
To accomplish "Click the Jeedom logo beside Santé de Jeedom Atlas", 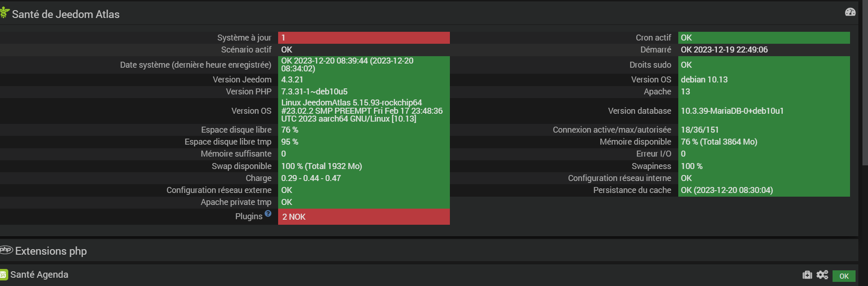I will pyautogui.click(x=5, y=13).
